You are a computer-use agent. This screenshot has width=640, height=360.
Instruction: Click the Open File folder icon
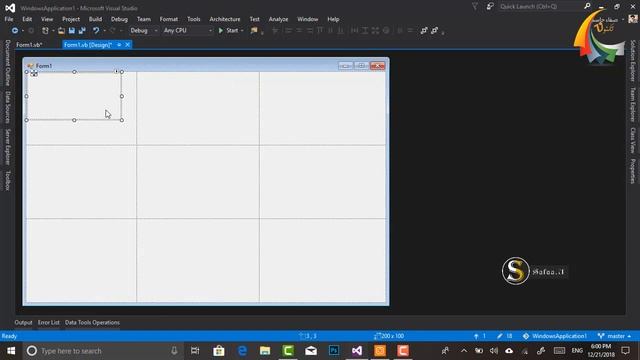(x=61, y=31)
